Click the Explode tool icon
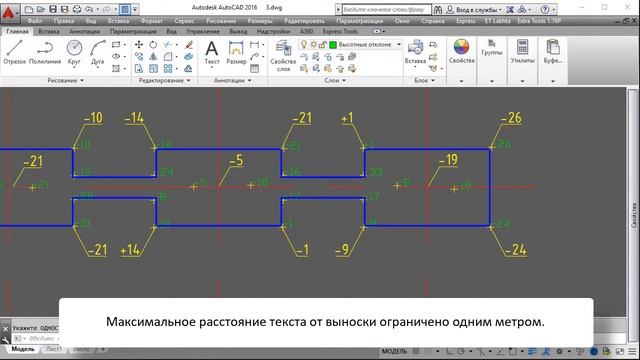The width and height of the screenshot is (640, 360). (x=189, y=57)
